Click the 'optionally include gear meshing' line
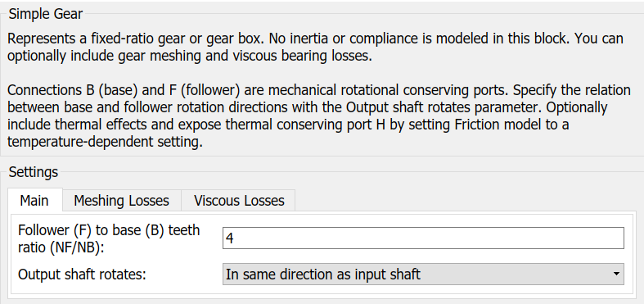Screen dimensions: 644x304 click(x=190, y=56)
